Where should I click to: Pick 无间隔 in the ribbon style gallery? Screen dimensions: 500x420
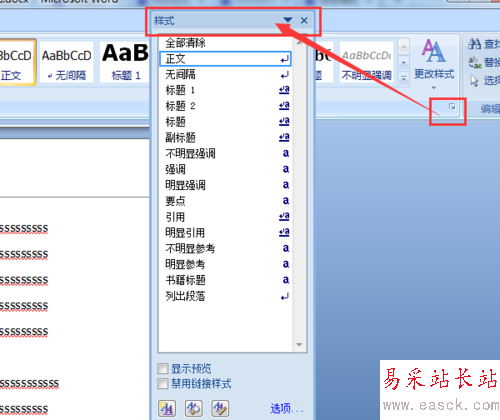(x=67, y=62)
